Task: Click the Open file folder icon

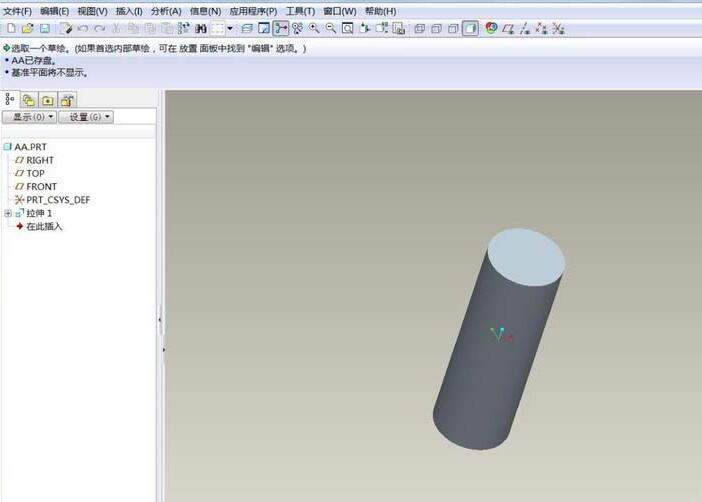Action: (28, 28)
